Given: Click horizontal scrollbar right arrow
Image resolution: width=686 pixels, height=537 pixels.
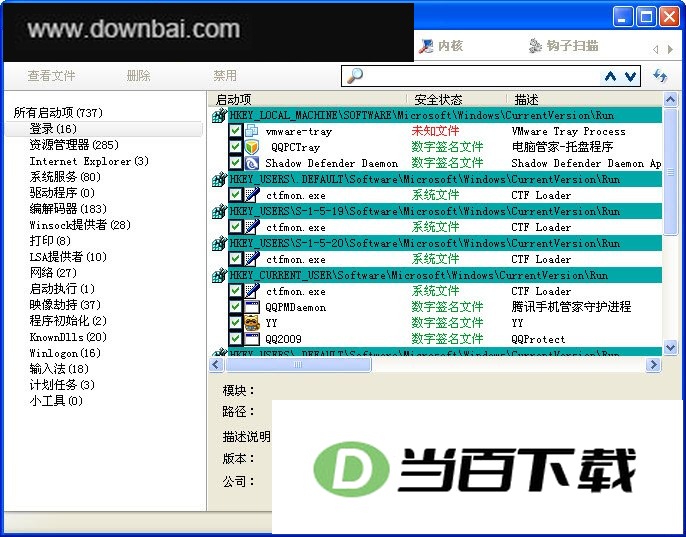Looking at the screenshot, I should [653, 364].
